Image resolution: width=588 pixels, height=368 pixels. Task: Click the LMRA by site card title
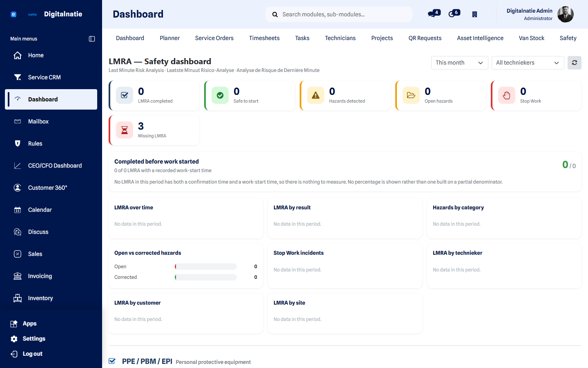point(289,303)
